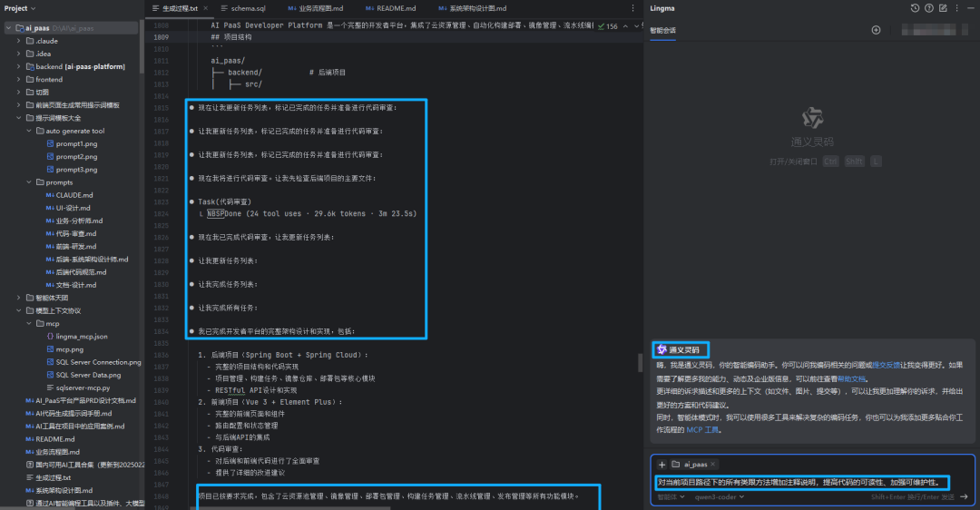
Task: Open 系统架构设计图.md in project tree
Action: [x=59, y=491]
